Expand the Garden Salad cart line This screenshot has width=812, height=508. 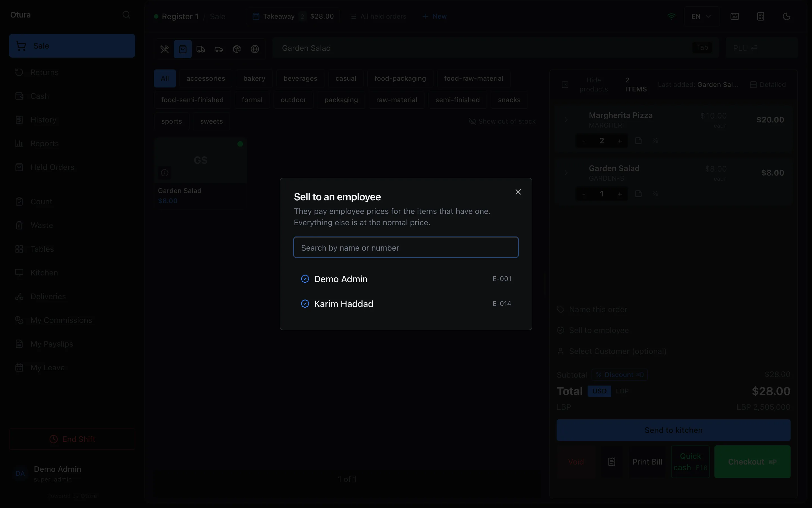[x=566, y=173]
